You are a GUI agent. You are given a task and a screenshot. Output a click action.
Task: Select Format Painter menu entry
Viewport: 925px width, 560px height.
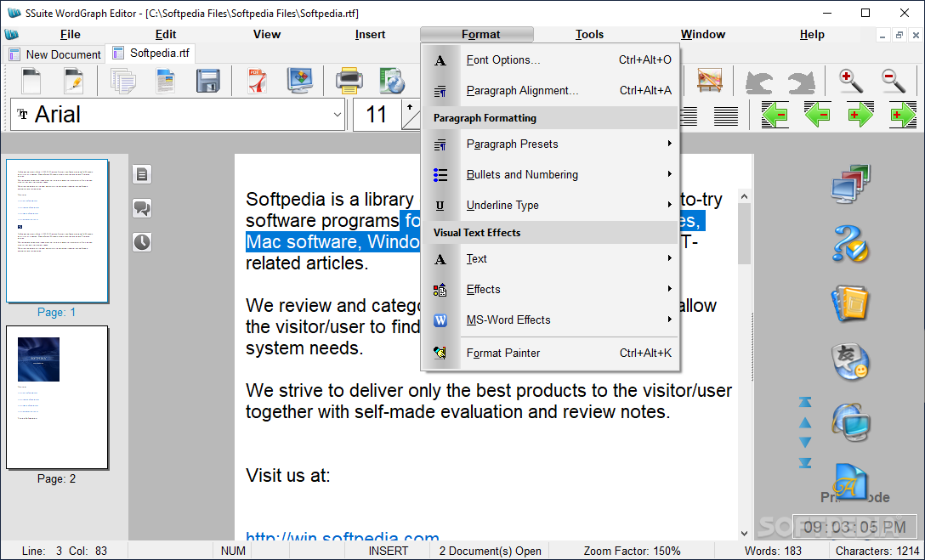[550, 354]
